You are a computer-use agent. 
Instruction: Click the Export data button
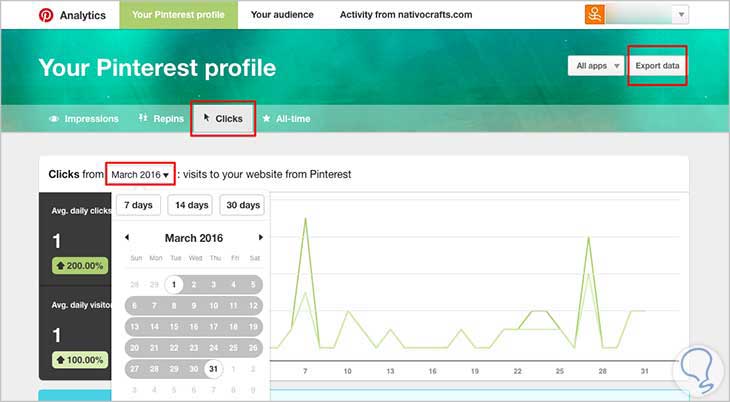pos(657,66)
